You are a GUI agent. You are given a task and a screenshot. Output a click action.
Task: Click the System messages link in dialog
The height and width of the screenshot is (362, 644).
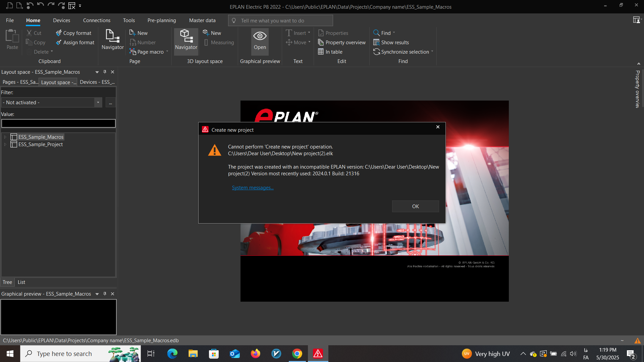click(x=253, y=188)
